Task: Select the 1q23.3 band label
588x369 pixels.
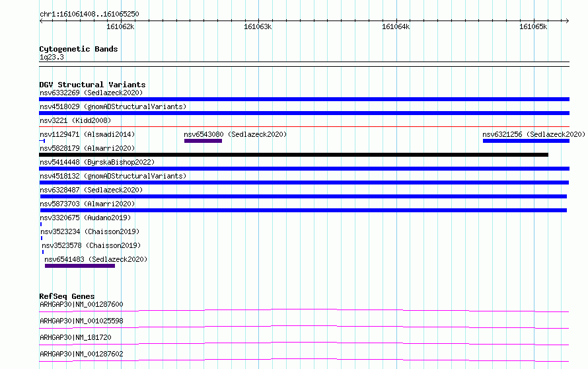Action: click(x=52, y=57)
